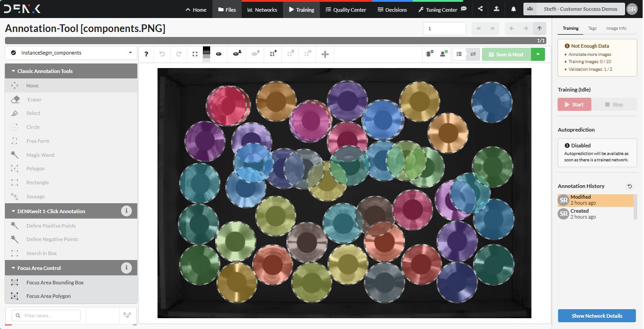The image size is (644, 329).
Task: Click the fullscreen icon in annotation toolbar
Action: click(195, 54)
